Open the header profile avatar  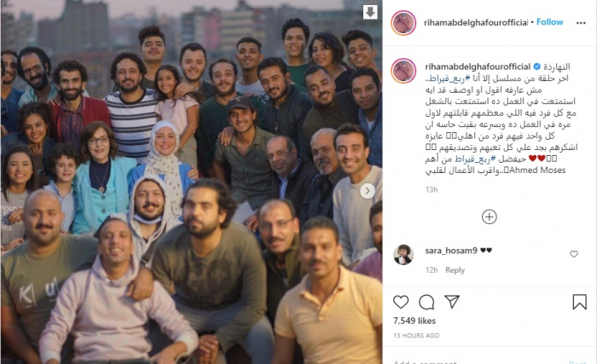[403, 23]
